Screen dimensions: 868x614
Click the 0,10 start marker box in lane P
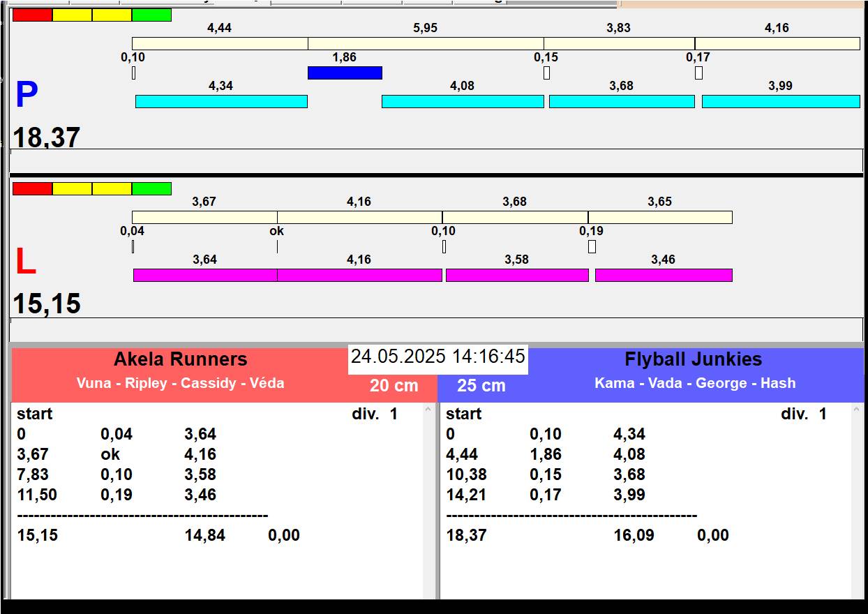click(x=133, y=73)
